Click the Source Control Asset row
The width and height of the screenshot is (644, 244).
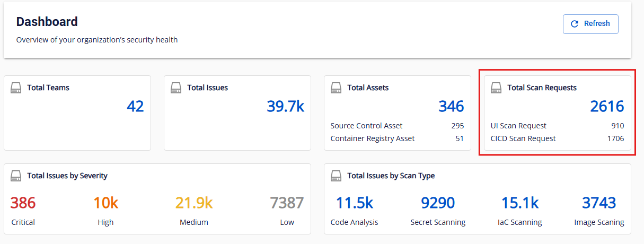[x=397, y=126]
